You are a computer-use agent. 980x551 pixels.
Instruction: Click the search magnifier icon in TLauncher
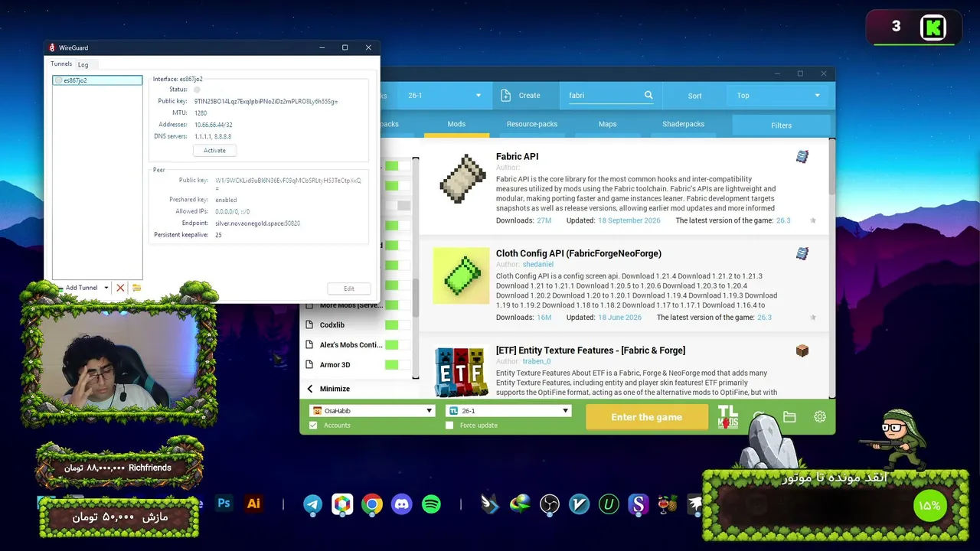(648, 96)
